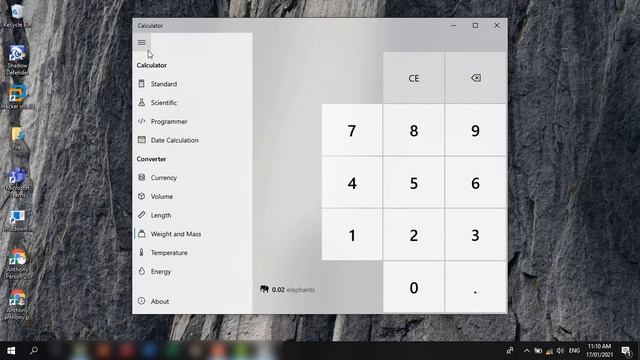Screen dimensions: 640x360
Task: Open the Energy converter
Action: click(192, 271)
